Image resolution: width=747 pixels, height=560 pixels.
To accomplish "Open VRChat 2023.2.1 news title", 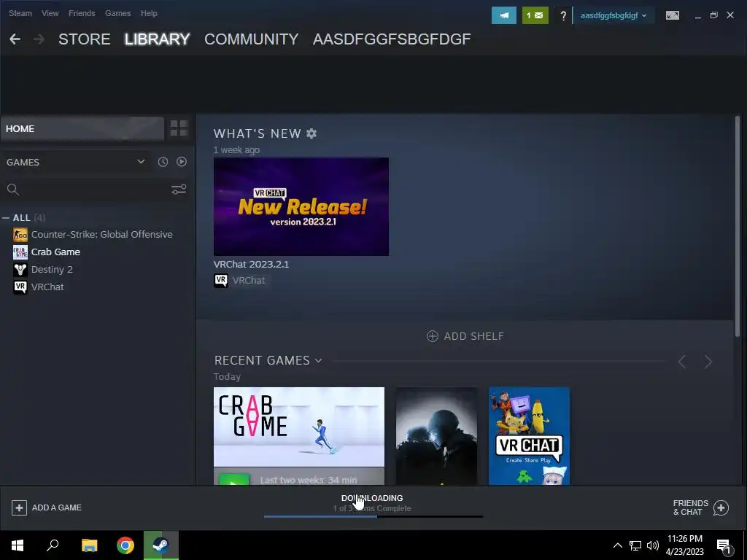I will pos(251,264).
